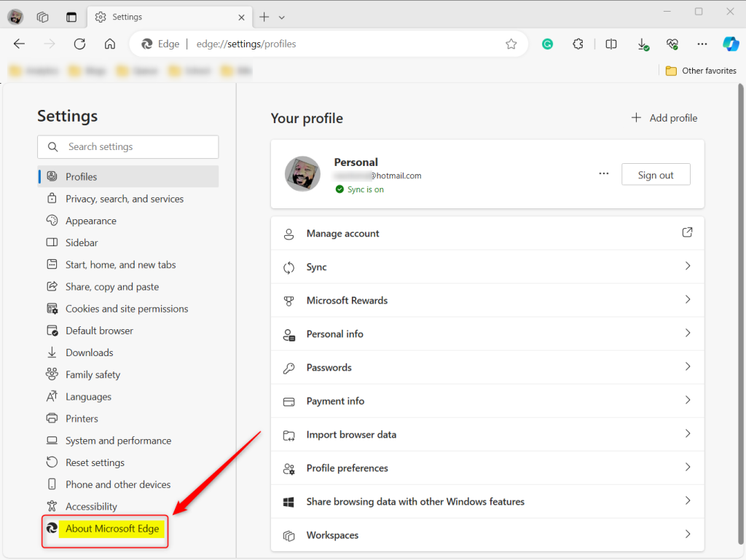Launch the Copilot icon
This screenshot has width=746, height=560.
[731, 44]
